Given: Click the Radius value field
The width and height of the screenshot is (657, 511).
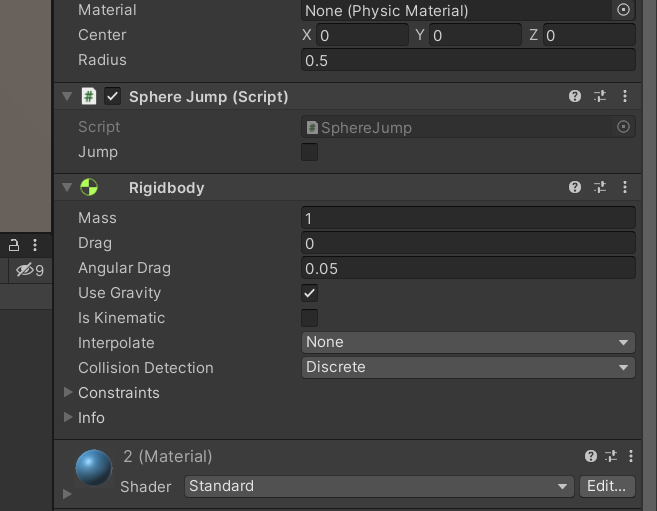Looking at the screenshot, I should [x=468, y=60].
